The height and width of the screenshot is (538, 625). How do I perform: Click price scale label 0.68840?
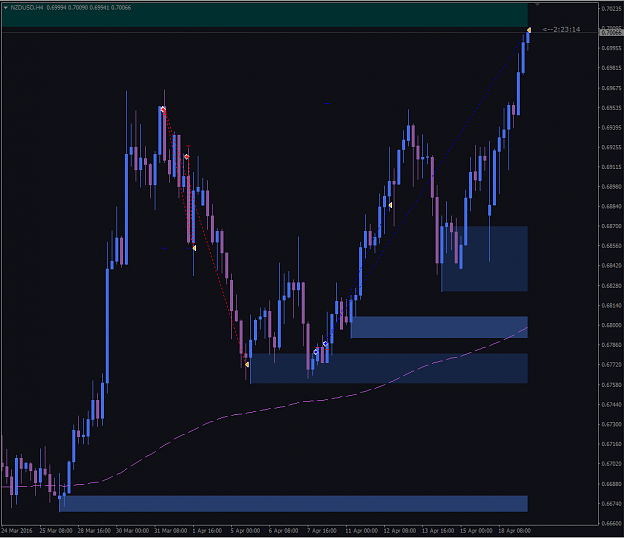pyautogui.click(x=611, y=206)
